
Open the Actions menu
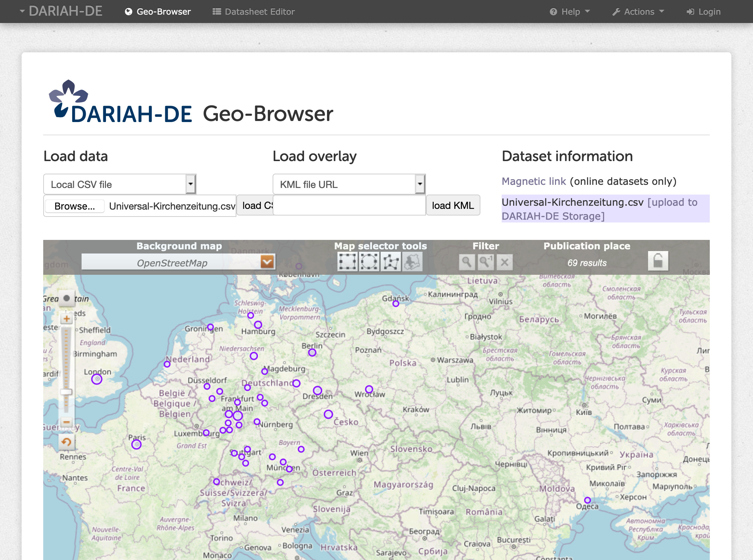639,12
